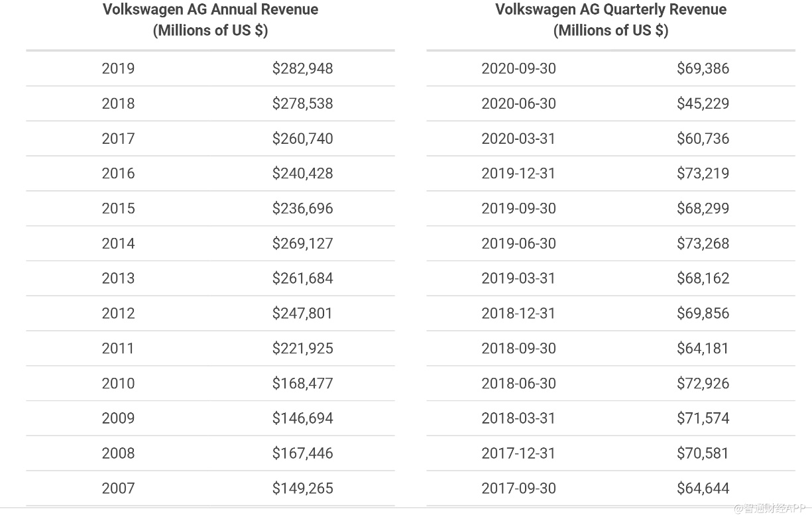
Task: Click the $70,581 quarterly revenue value
Action: click(x=703, y=453)
